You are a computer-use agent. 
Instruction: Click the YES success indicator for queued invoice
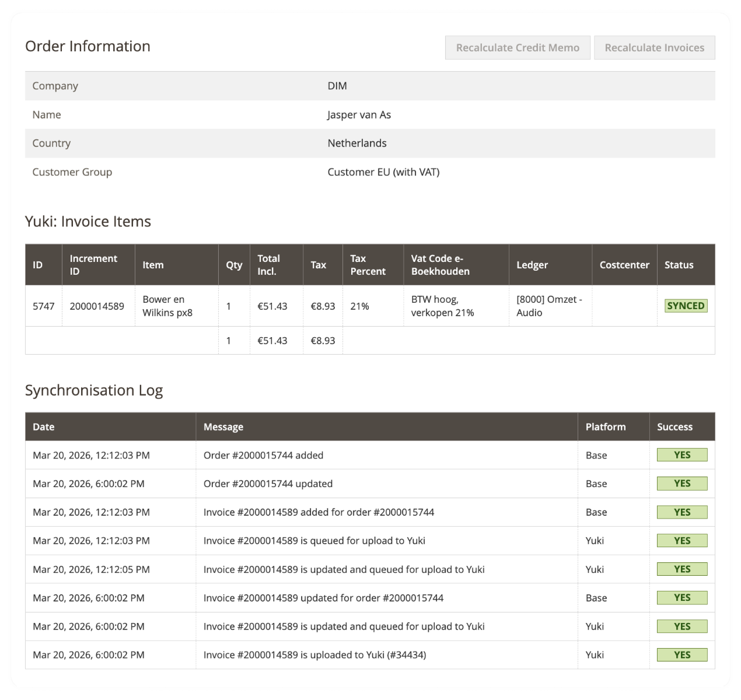click(681, 540)
